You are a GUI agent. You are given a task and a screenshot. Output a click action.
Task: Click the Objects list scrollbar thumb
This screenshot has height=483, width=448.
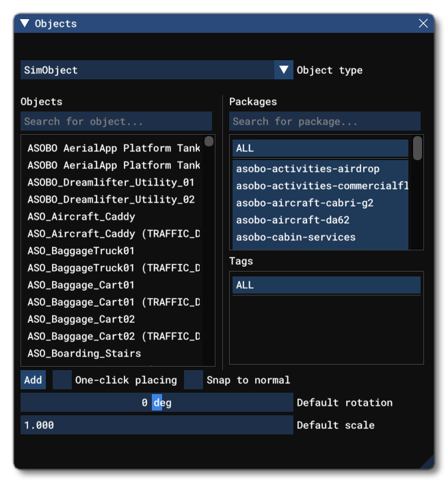pos(209,141)
